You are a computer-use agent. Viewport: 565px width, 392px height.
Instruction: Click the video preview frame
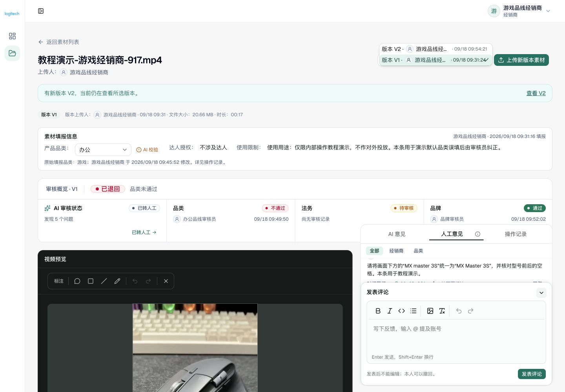[195, 348]
